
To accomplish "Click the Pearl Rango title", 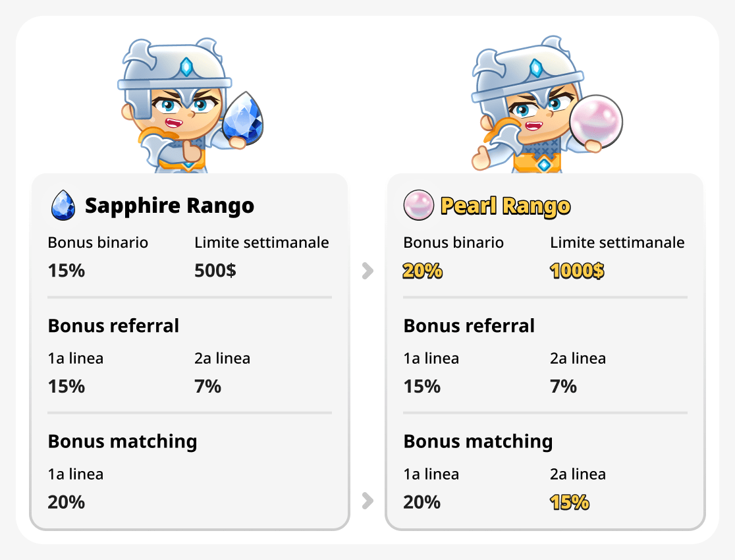I will tap(505, 206).
